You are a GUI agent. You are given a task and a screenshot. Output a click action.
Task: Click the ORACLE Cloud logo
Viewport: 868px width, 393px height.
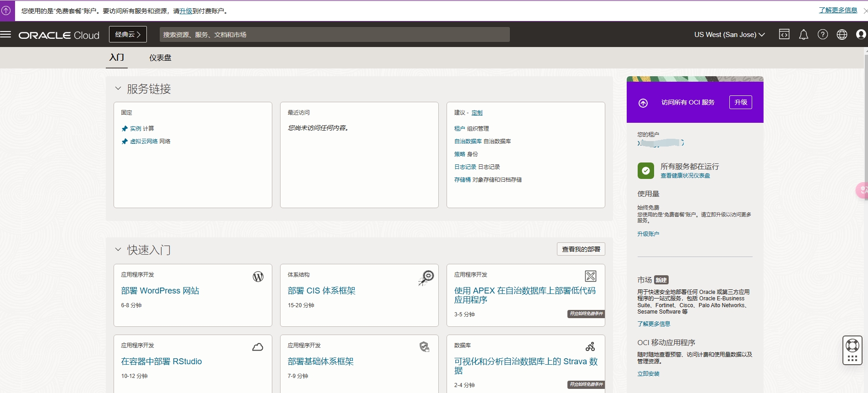pyautogui.click(x=59, y=35)
